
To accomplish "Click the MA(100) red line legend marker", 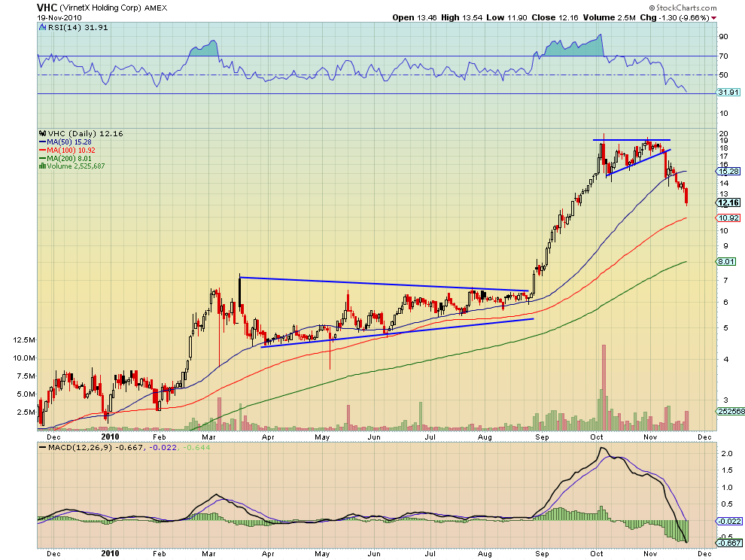I will 42,150.
